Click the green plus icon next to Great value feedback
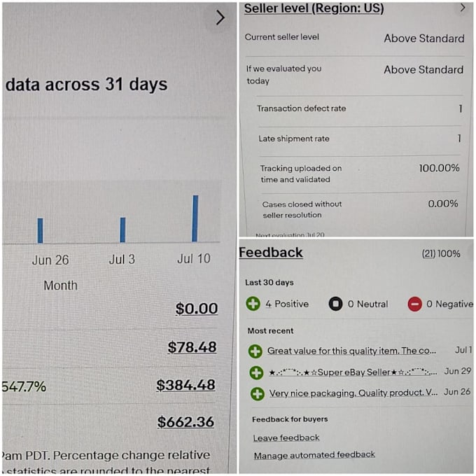 tap(255, 351)
